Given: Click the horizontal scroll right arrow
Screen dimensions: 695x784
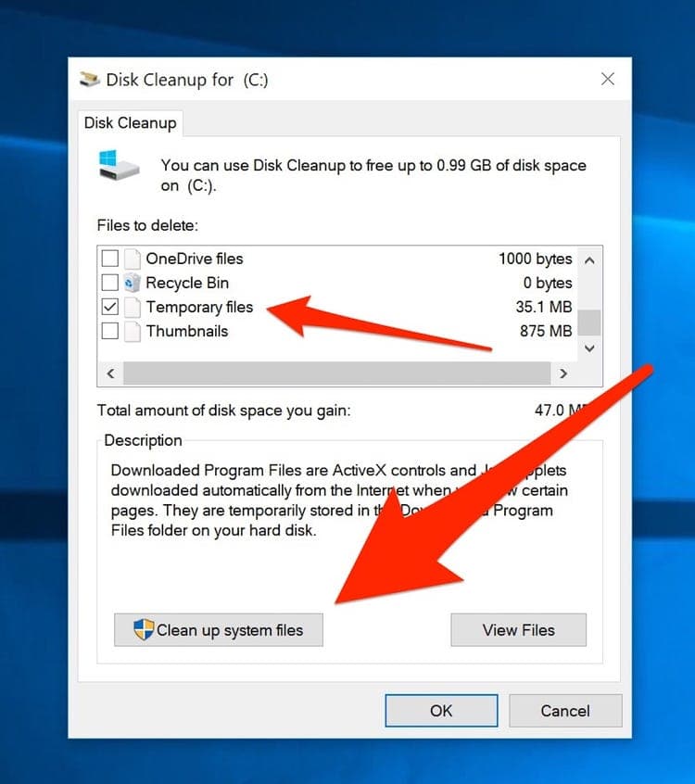Looking at the screenshot, I should (563, 373).
